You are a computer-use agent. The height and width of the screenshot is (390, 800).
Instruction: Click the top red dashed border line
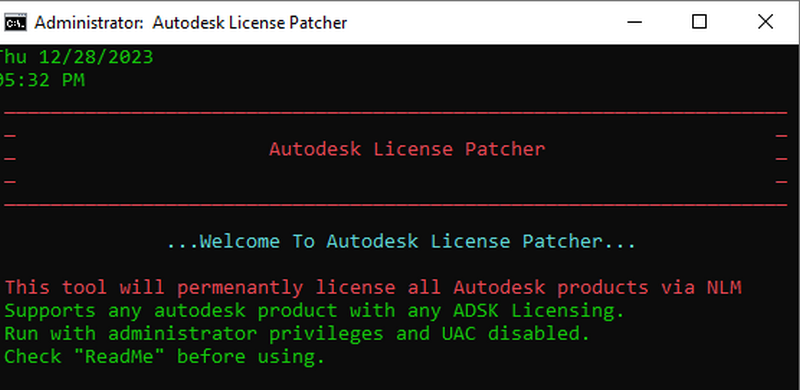tap(396, 112)
